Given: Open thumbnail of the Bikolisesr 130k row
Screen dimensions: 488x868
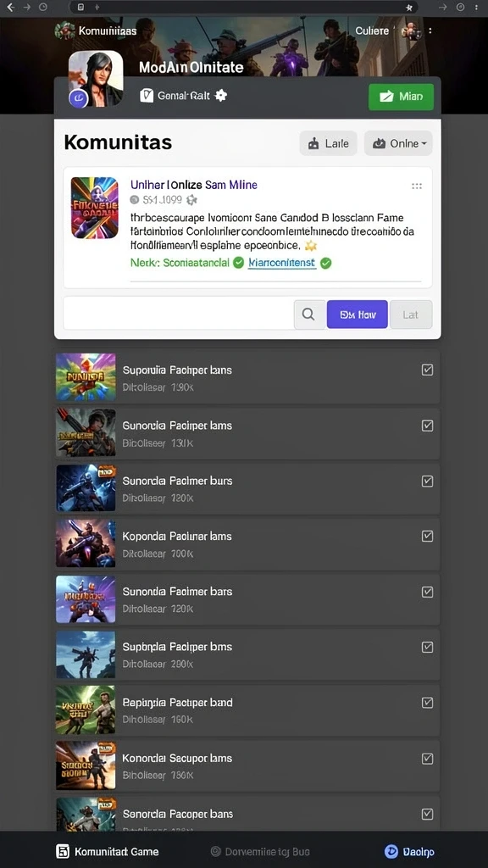Looking at the screenshot, I should (86, 433).
